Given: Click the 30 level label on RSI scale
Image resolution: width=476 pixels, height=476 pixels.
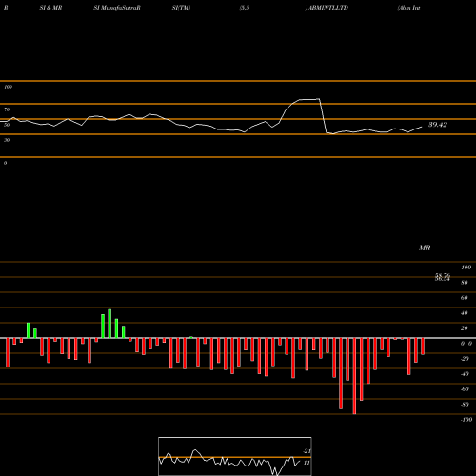Looking at the screenshot, I should point(7,140).
